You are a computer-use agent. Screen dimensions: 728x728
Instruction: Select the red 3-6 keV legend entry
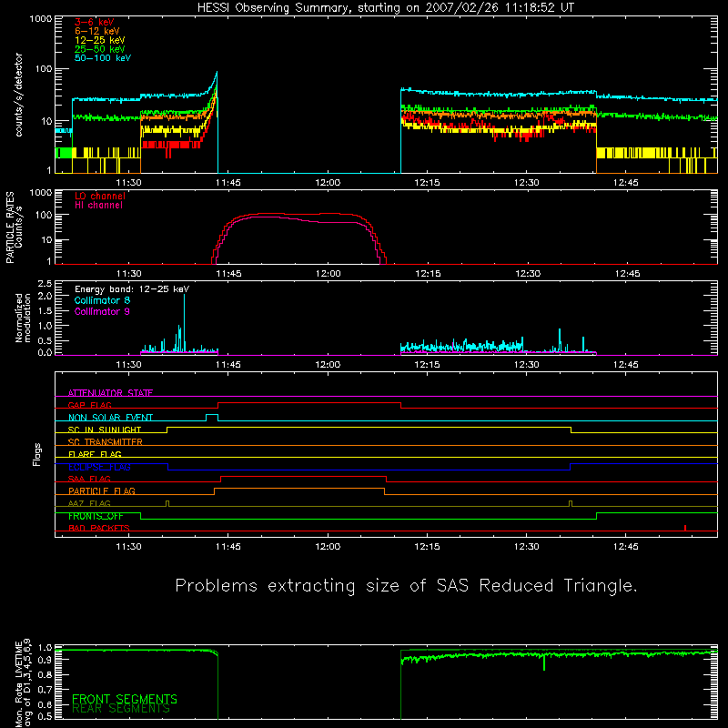(x=95, y=22)
